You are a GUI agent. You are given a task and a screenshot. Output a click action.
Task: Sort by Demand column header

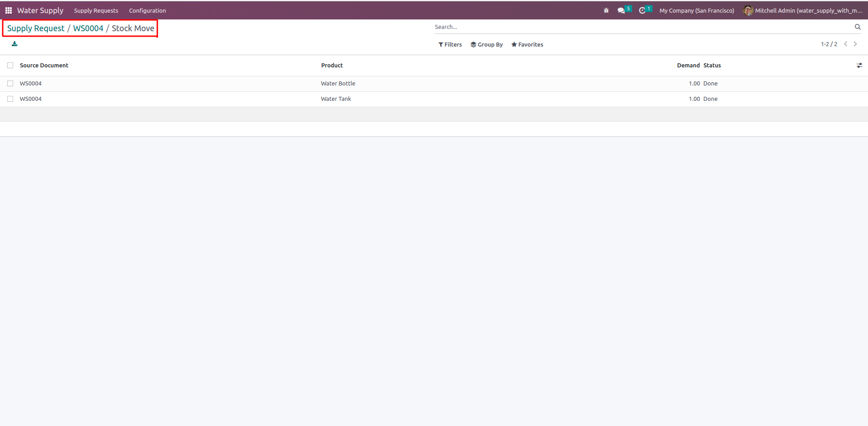688,66
